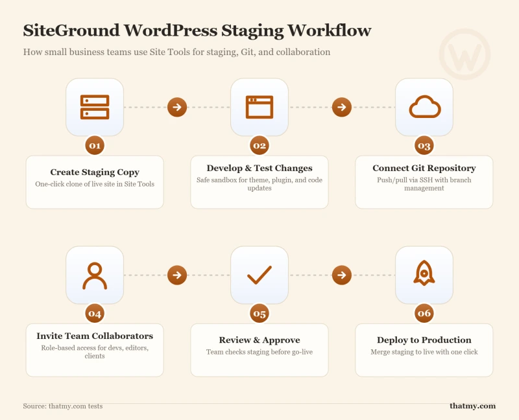Click the 'Source: thatmy.com tests' footer text
The image size is (519, 420).
click(x=63, y=406)
